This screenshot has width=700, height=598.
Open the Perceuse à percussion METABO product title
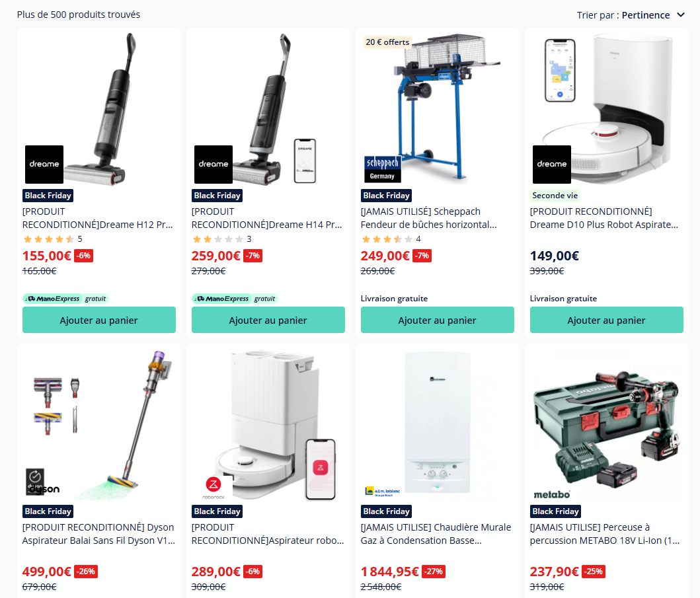click(x=605, y=534)
